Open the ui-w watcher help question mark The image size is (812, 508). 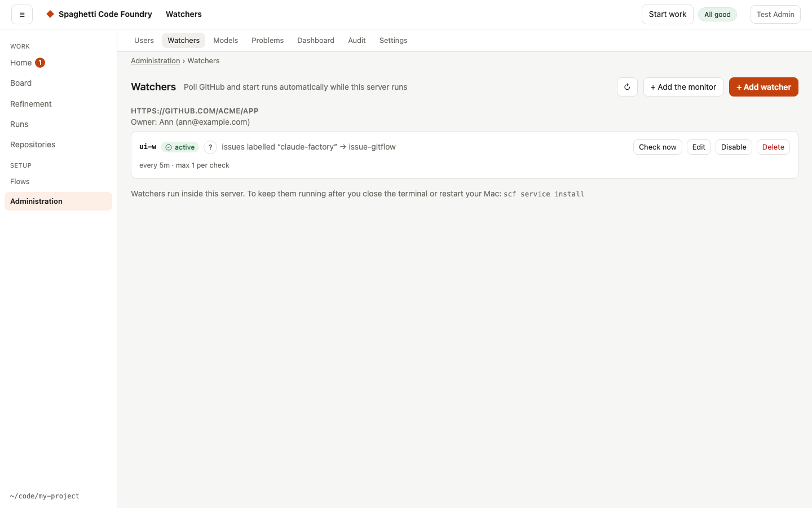210,147
